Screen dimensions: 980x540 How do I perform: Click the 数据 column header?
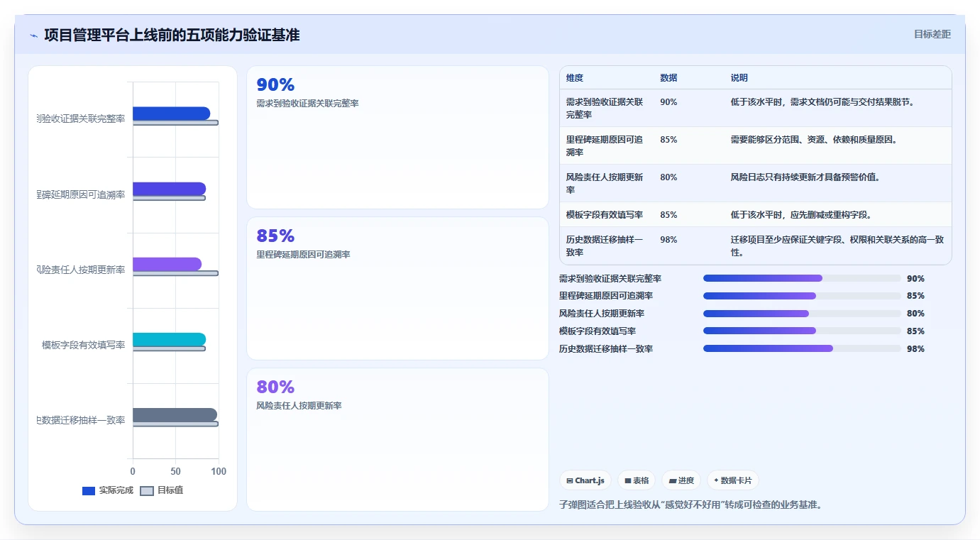click(x=668, y=78)
